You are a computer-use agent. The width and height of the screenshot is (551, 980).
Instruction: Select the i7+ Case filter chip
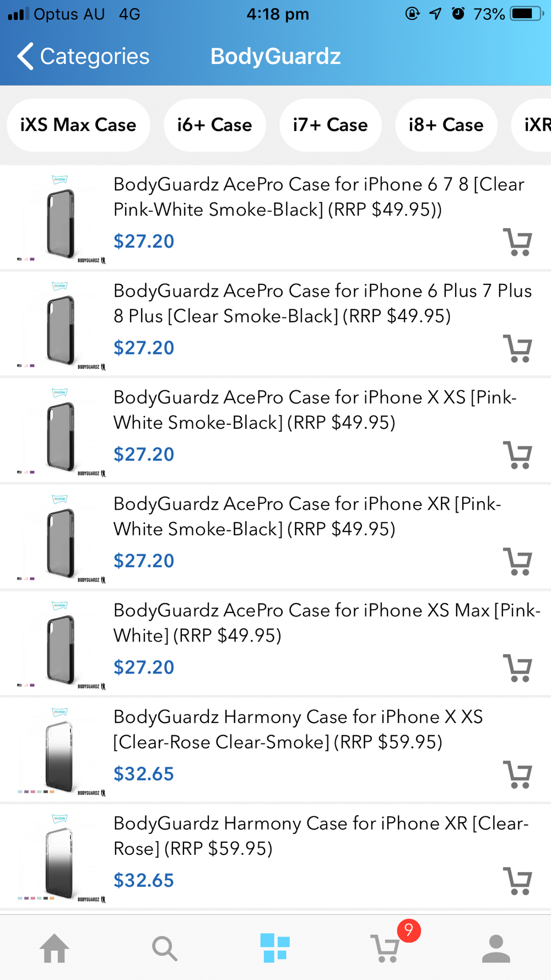coord(330,125)
